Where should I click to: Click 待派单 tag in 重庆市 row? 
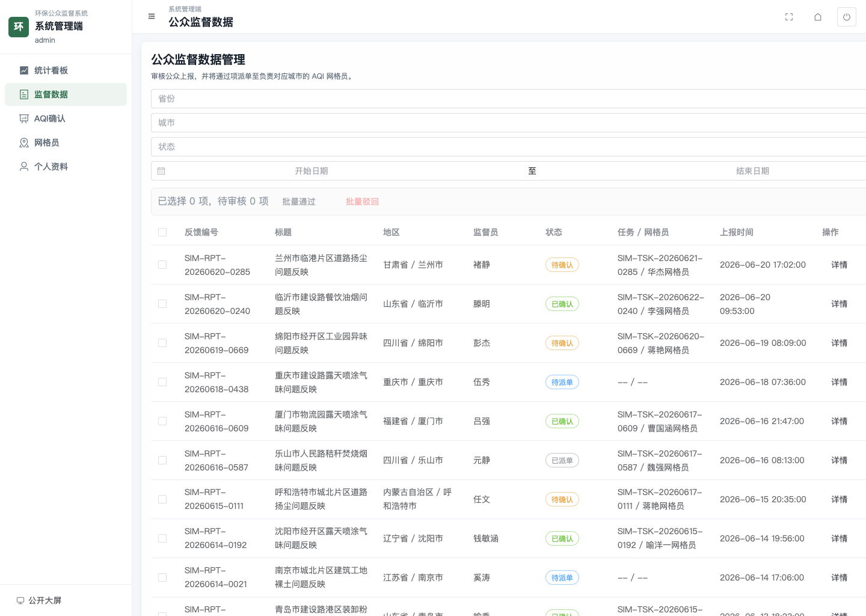click(562, 382)
